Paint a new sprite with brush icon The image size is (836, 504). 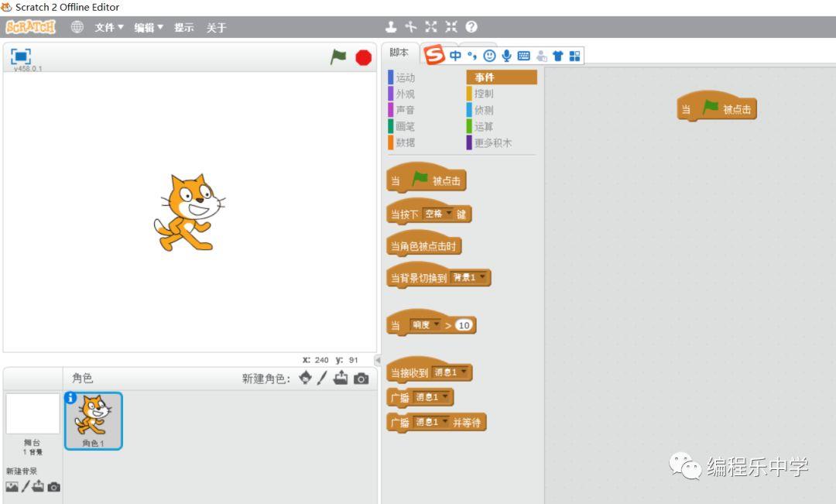pos(322,378)
